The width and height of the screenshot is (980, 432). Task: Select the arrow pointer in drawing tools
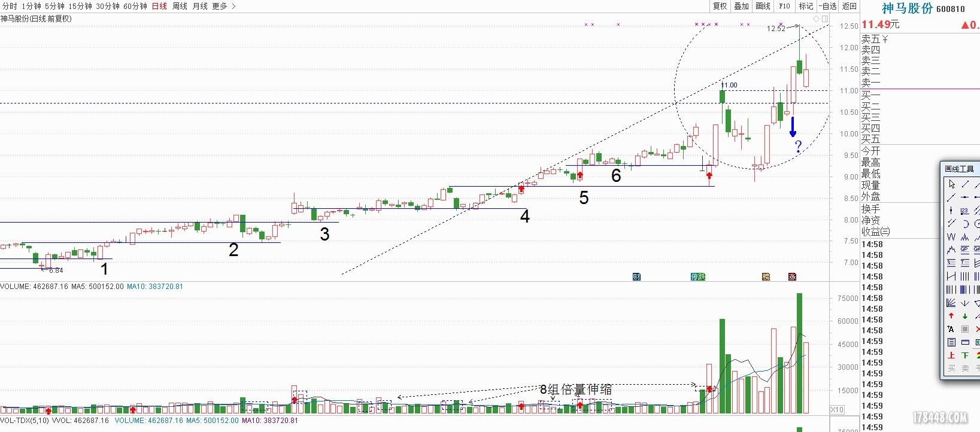point(951,184)
